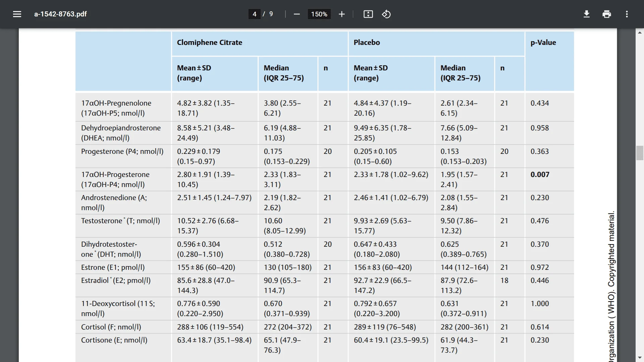This screenshot has height=362, width=644.
Task: Click the placebo n value 18
Action: pyautogui.click(x=504, y=281)
